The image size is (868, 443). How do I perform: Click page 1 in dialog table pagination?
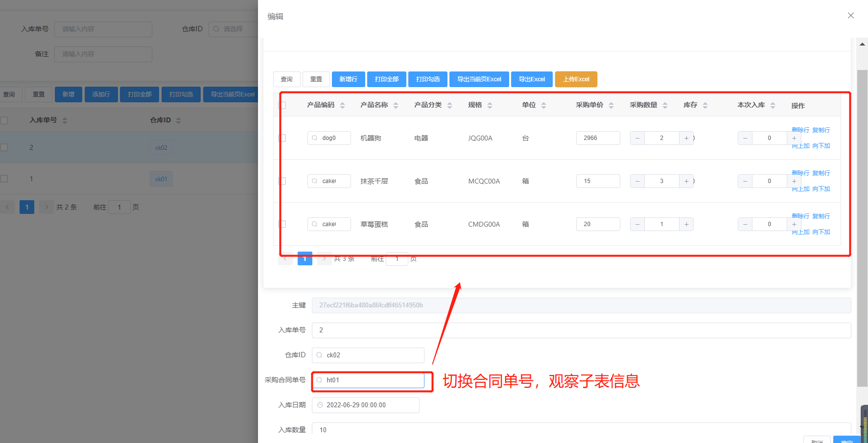tap(305, 258)
